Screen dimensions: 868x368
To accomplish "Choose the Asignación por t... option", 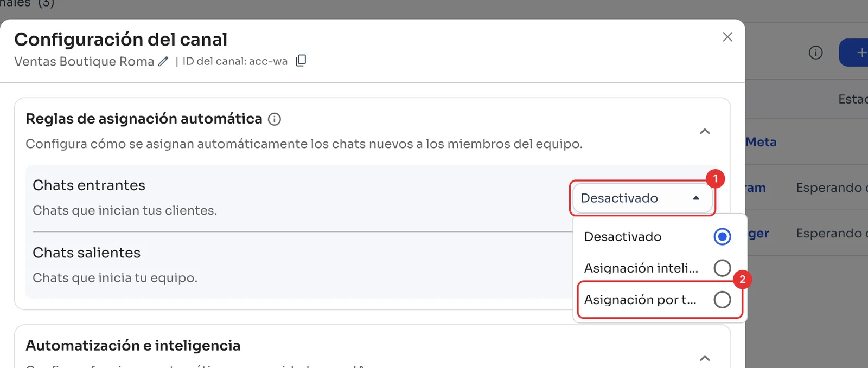I will coord(657,299).
